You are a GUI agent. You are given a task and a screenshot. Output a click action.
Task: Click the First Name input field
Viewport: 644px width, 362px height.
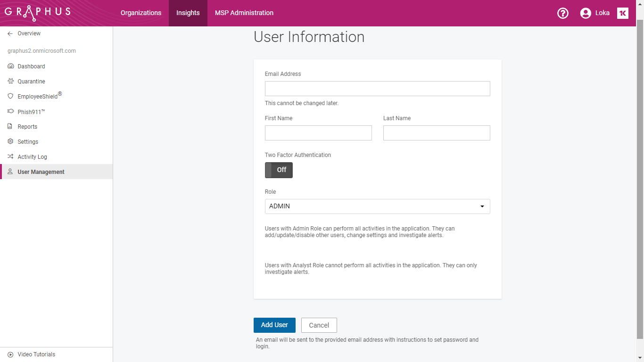[x=318, y=133]
